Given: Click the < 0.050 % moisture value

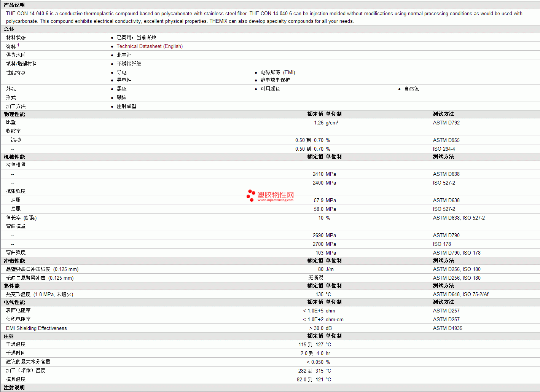Looking at the screenshot, I should click(x=319, y=362).
